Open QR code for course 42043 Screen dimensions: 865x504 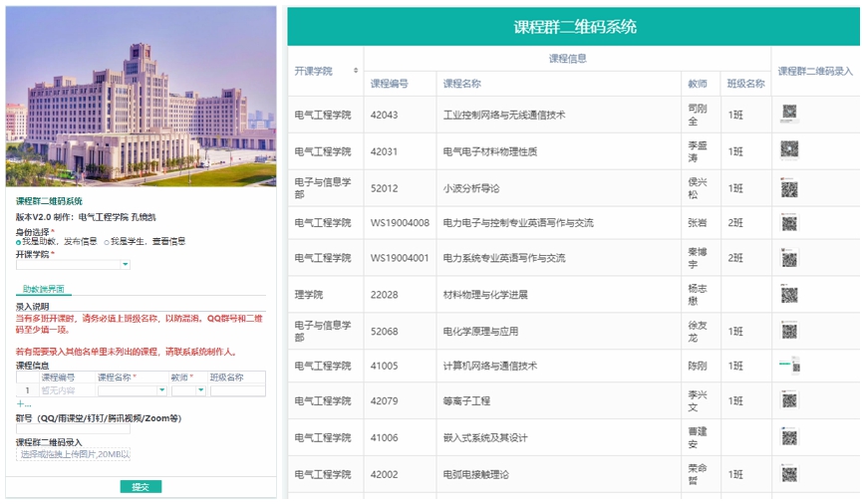tap(789, 115)
